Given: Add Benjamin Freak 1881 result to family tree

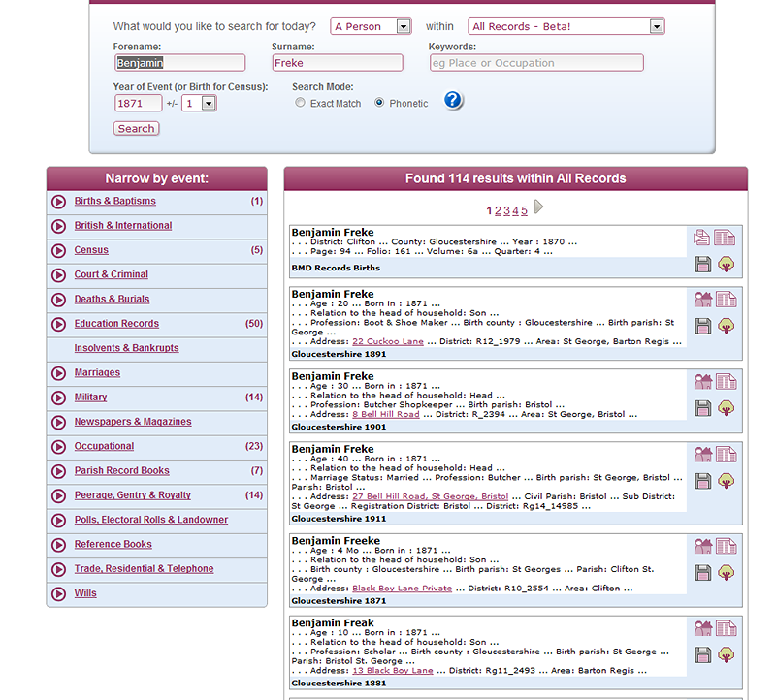Looking at the screenshot, I should (726, 655).
